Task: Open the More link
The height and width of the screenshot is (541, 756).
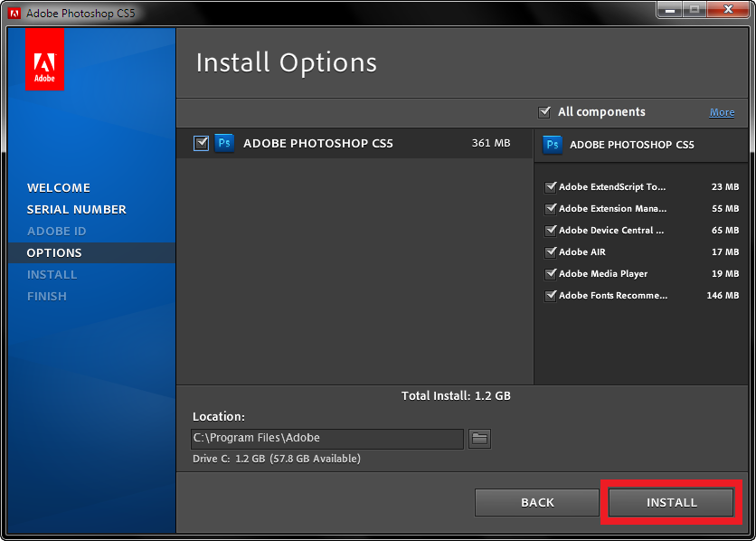Action: click(722, 112)
